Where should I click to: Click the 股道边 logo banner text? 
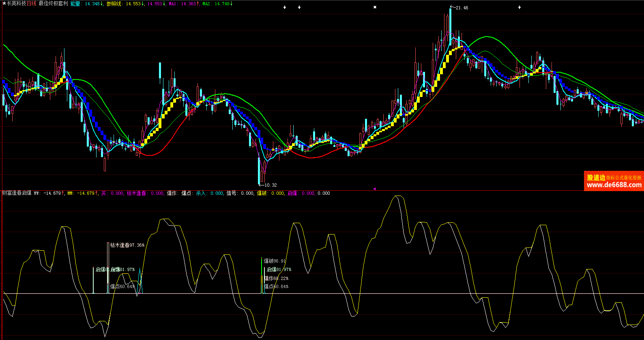pyautogui.click(x=596, y=177)
